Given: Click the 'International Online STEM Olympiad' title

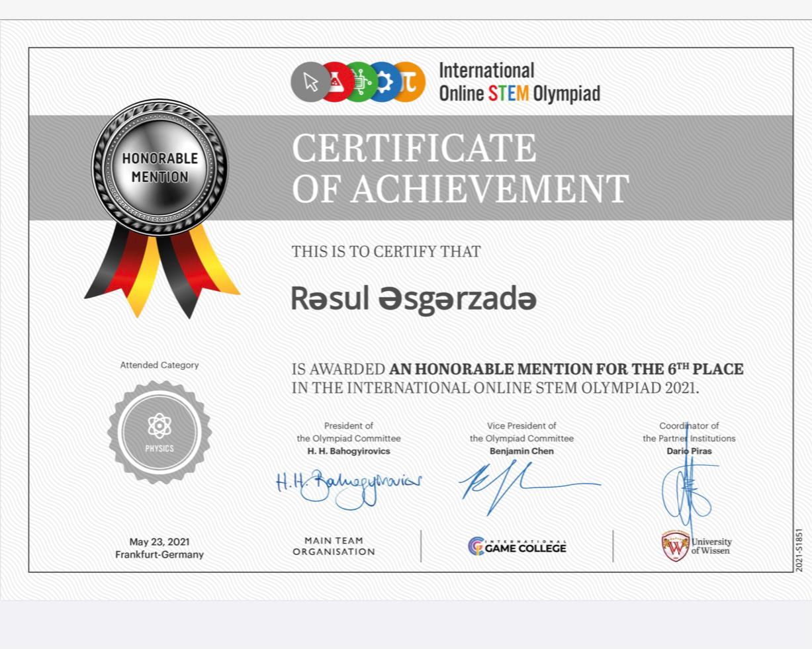Looking at the screenshot, I should tap(519, 82).
